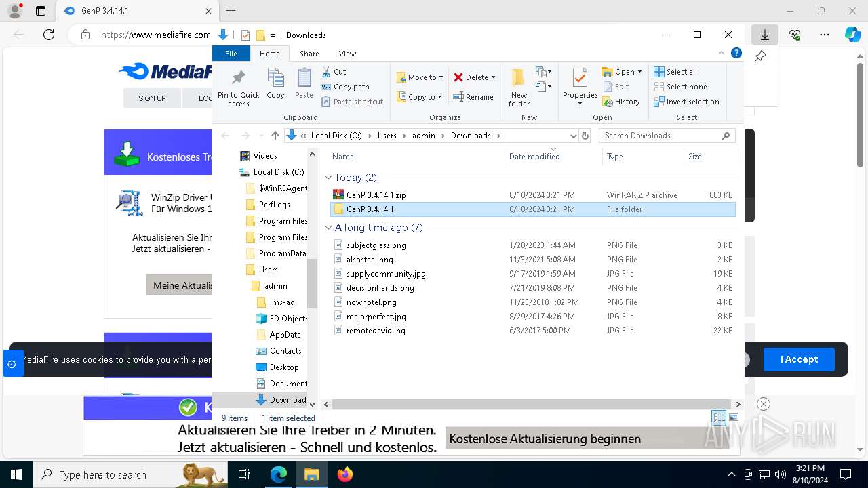Click MediaFire SIGN UP button
Image resolution: width=868 pixels, height=488 pixels.
coord(152,98)
